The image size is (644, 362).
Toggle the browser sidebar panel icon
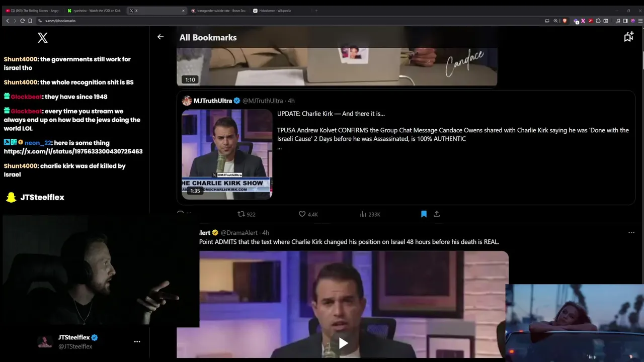[x=625, y=21]
